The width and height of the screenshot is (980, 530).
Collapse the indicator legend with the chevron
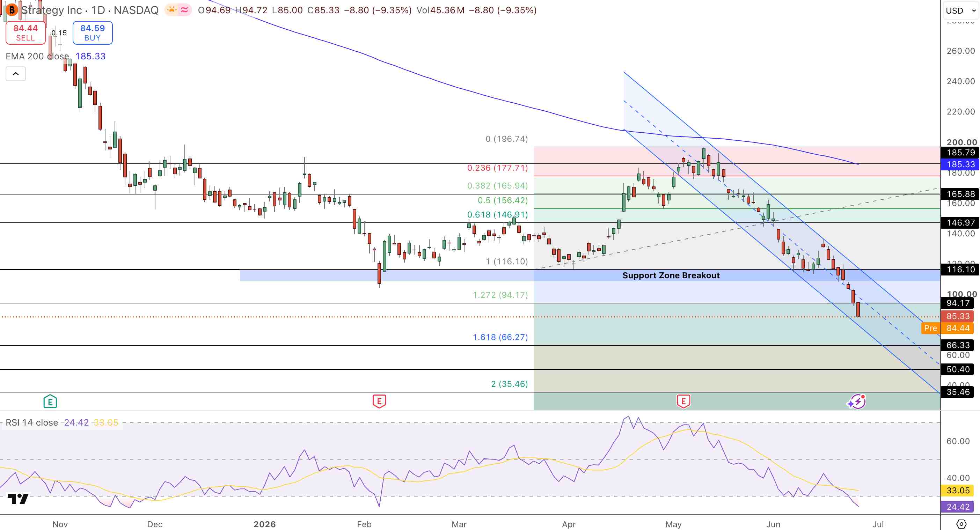16,74
